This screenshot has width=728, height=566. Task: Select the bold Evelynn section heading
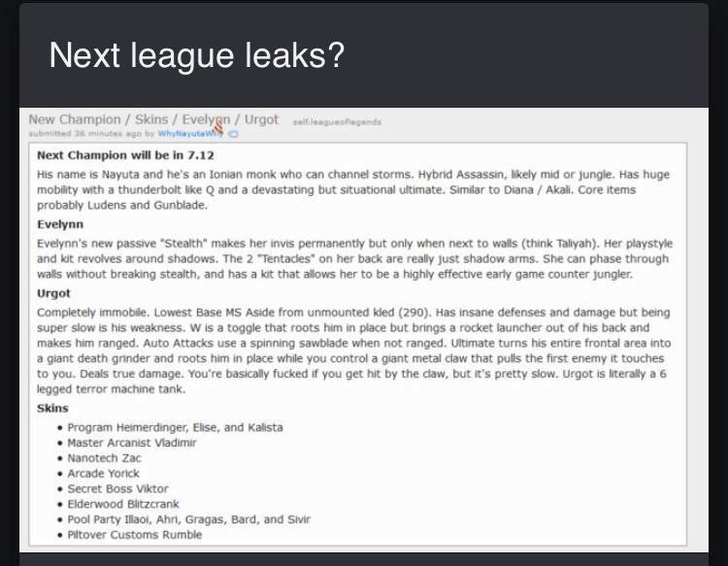[x=60, y=224]
